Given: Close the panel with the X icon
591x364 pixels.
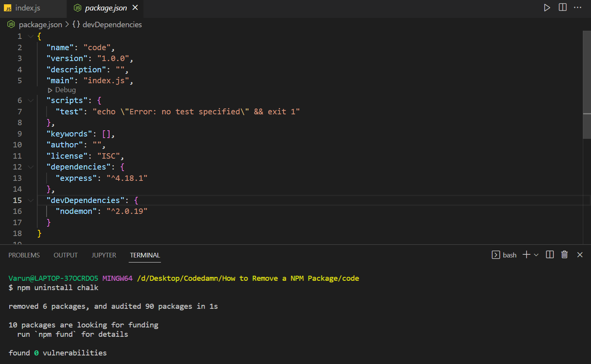Looking at the screenshot, I should pos(580,255).
